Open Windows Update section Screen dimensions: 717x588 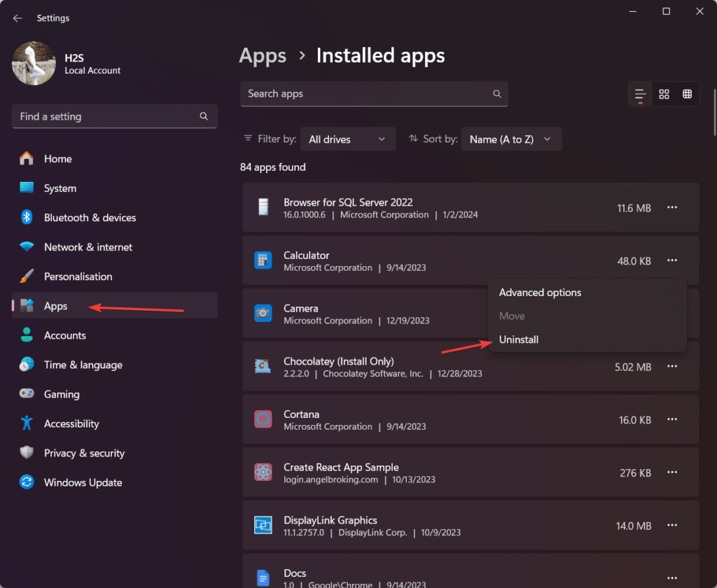[83, 482]
